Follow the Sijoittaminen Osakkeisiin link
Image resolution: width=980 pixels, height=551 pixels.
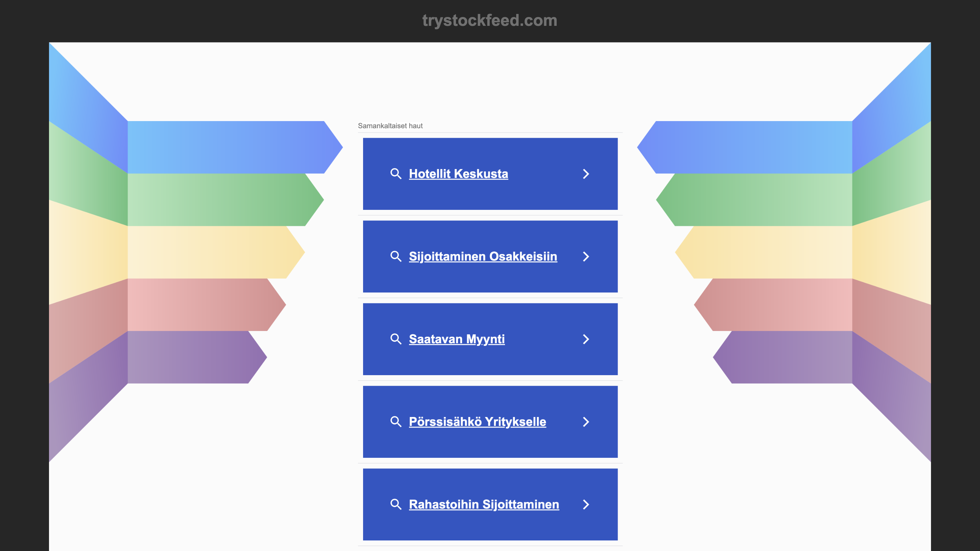pos(483,256)
